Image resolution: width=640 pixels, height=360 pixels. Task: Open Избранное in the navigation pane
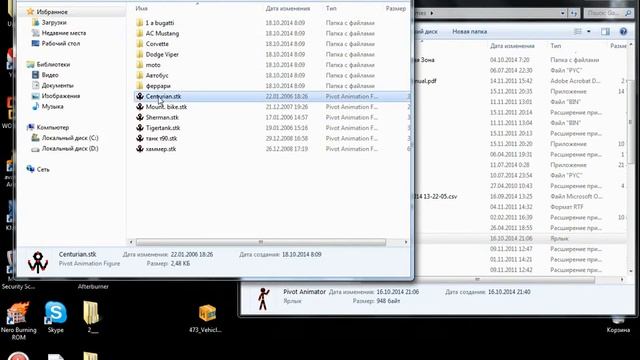point(52,12)
